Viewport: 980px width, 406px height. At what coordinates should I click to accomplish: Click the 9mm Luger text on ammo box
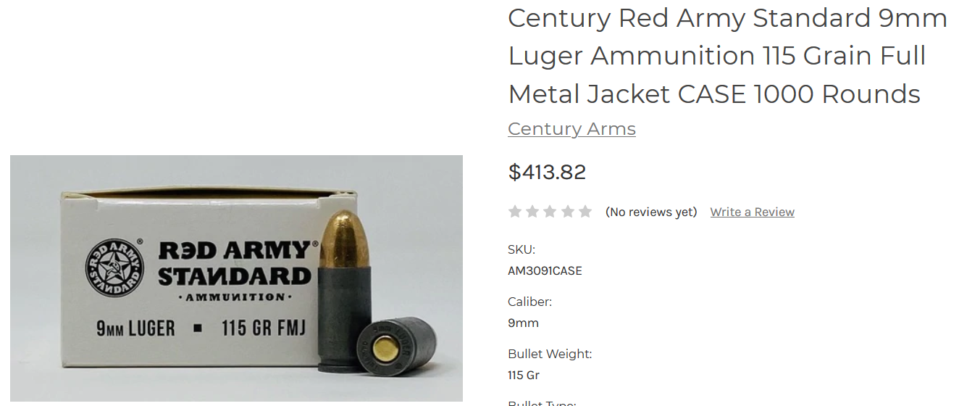(x=135, y=328)
